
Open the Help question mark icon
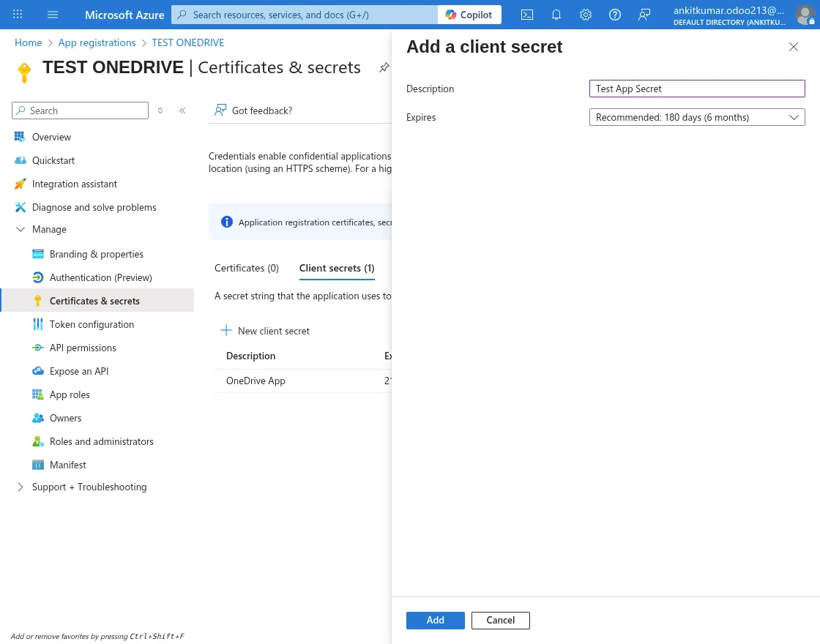pyautogui.click(x=615, y=15)
